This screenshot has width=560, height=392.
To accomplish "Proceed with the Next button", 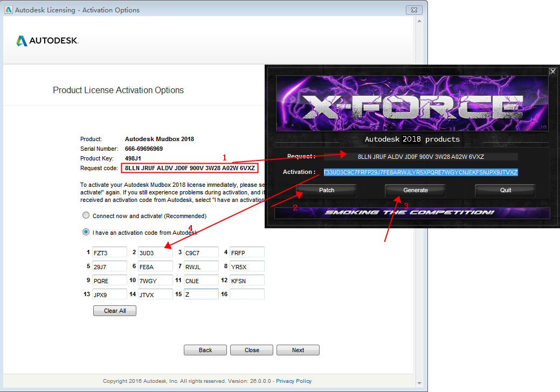I will tap(298, 350).
